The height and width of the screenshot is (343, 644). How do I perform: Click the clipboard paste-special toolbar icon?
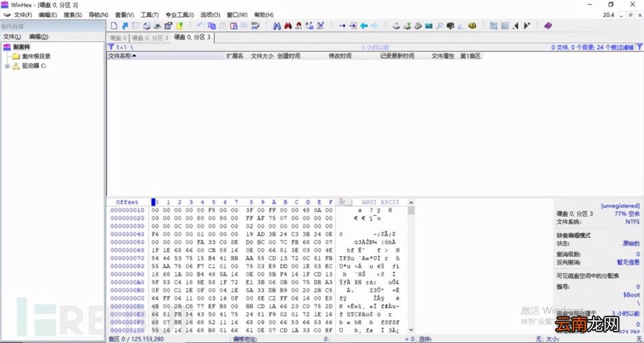point(234,26)
